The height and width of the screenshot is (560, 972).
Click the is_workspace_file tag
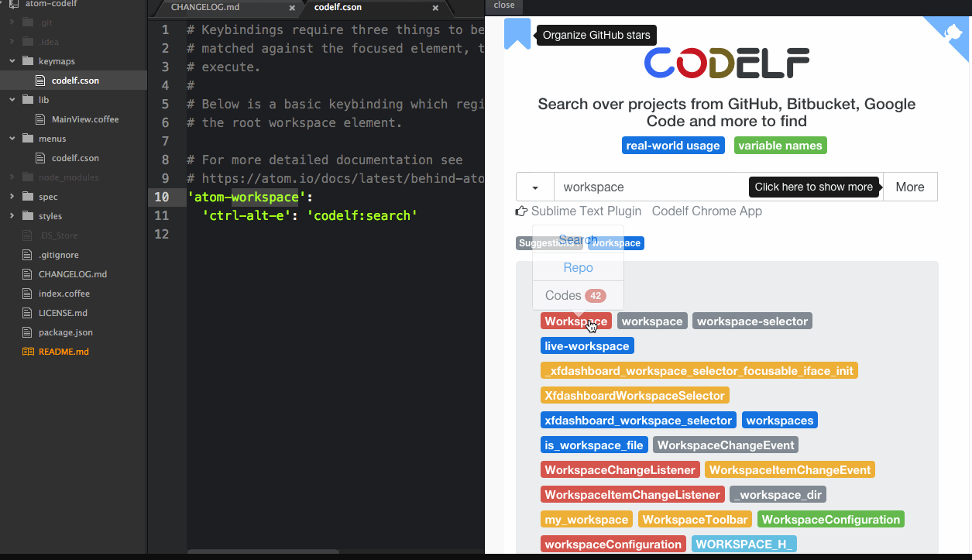click(x=594, y=445)
